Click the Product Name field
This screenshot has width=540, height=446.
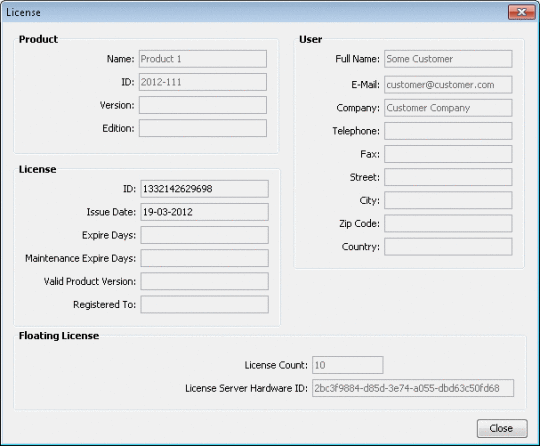[x=203, y=59]
